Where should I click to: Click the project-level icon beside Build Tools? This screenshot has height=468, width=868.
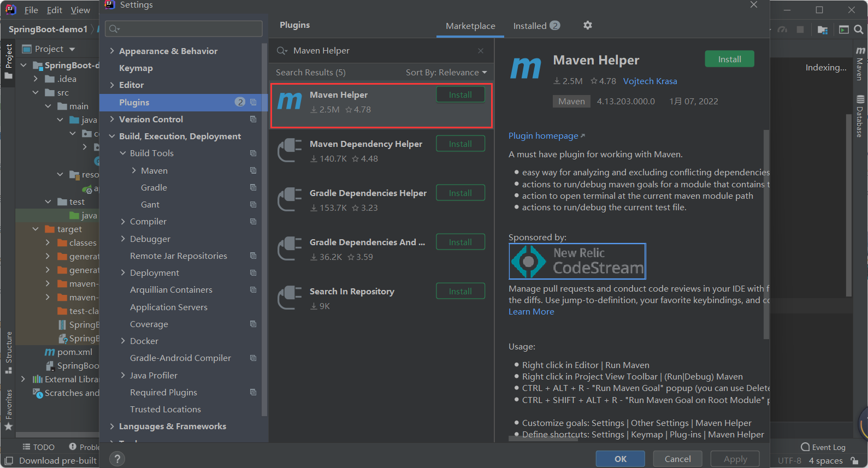coord(253,153)
